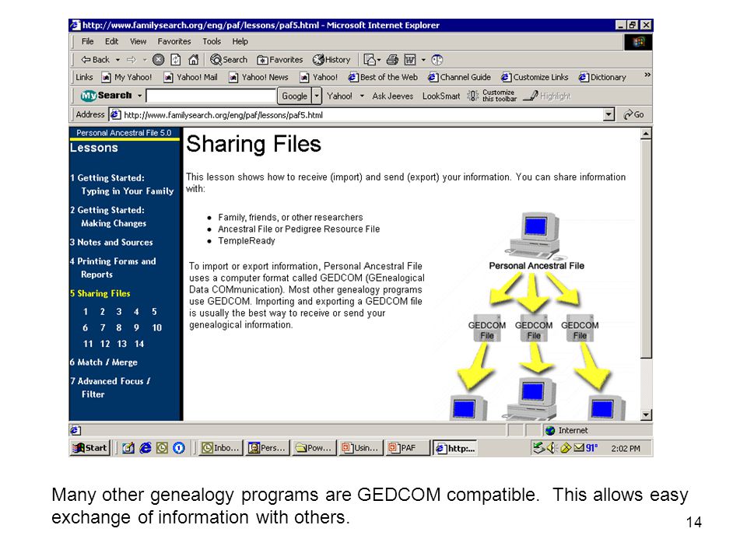Go back with the Back arrow button

95,60
